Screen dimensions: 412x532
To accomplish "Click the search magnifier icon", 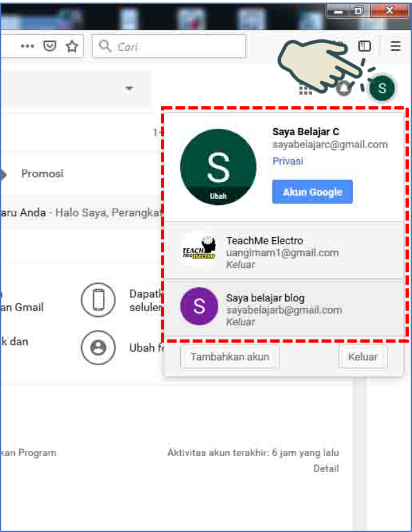I will click(105, 46).
